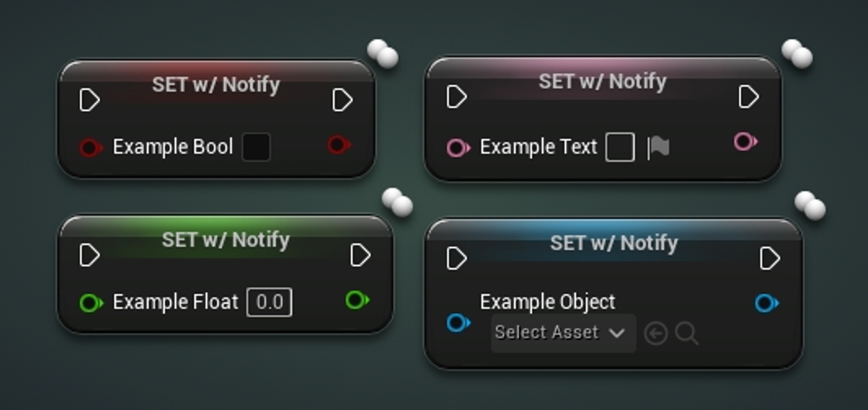Click the chevron arrow in the Select Asset combo box
The height and width of the screenshot is (410, 868).
coord(617,333)
